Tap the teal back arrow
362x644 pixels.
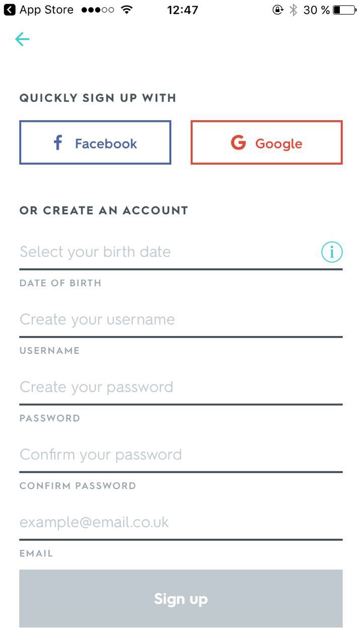pos(23,39)
